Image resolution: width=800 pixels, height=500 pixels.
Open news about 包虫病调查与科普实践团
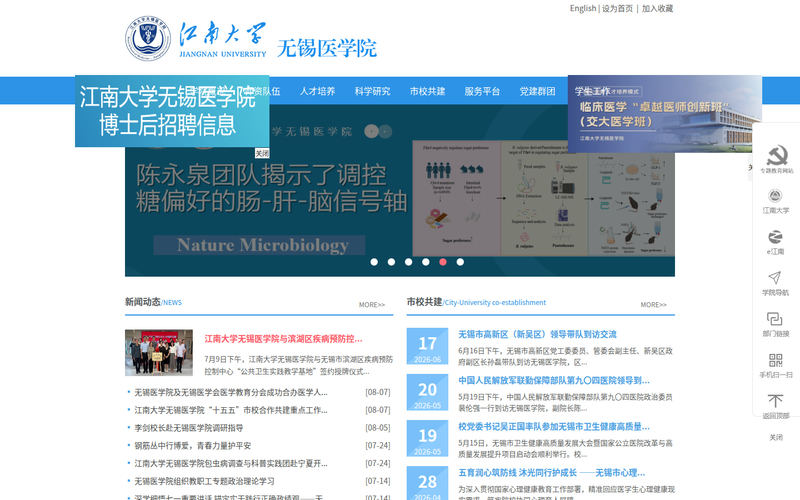point(231,463)
